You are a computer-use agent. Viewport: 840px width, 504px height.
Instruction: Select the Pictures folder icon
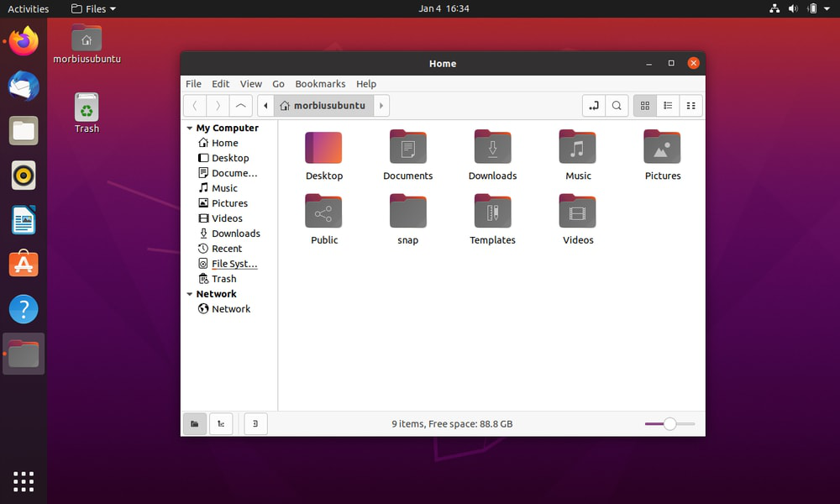pos(662,147)
